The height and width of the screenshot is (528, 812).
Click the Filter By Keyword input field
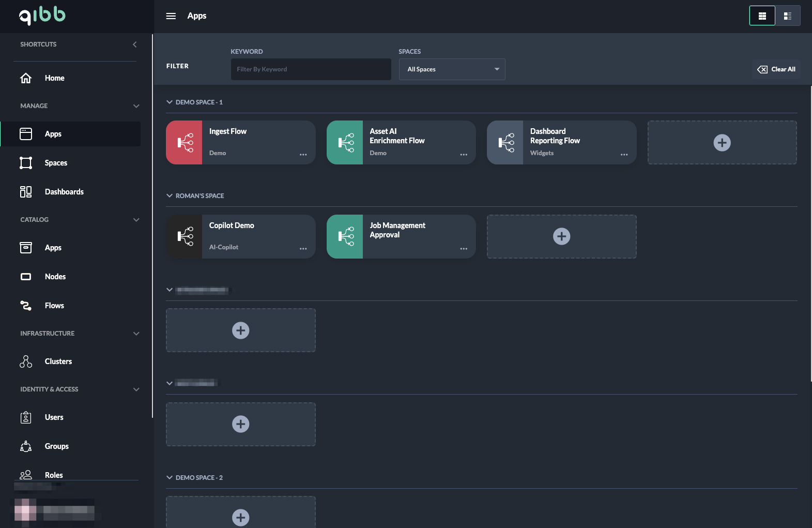(311, 69)
